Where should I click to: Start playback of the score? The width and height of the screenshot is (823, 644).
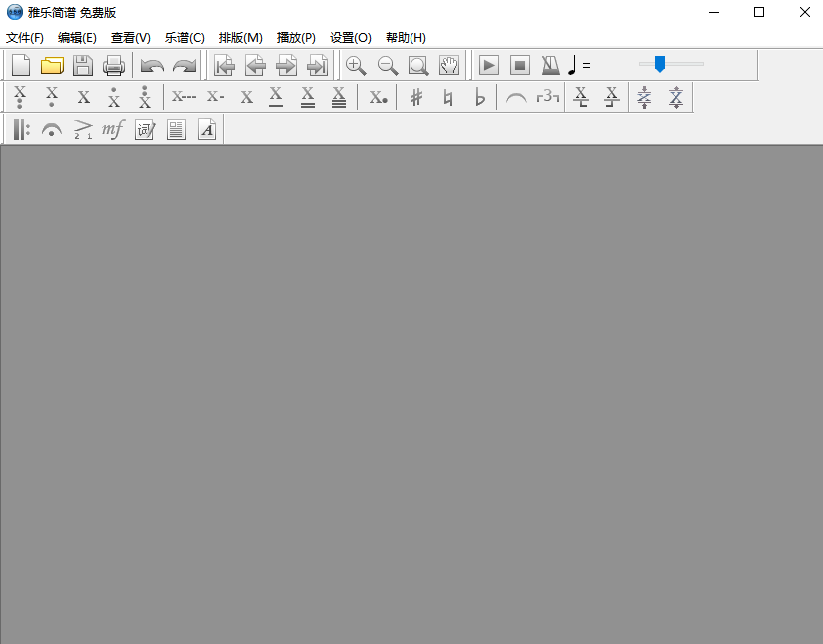point(489,66)
